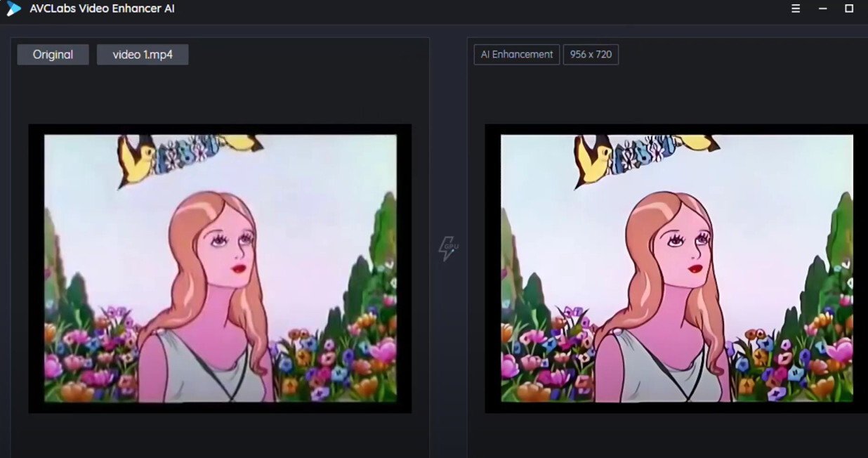Open the hamburger menu
This screenshot has width=868, height=458.
pos(796,9)
